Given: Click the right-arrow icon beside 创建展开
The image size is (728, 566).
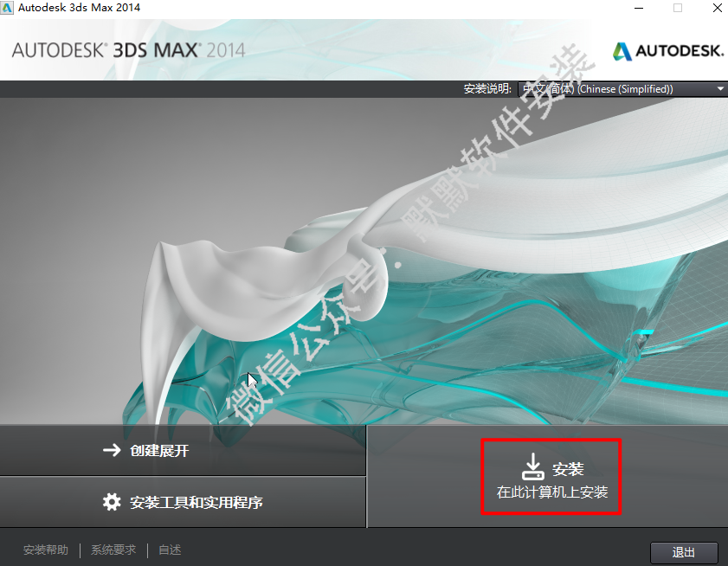Looking at the screenshot, I should (x=112, y=450).
